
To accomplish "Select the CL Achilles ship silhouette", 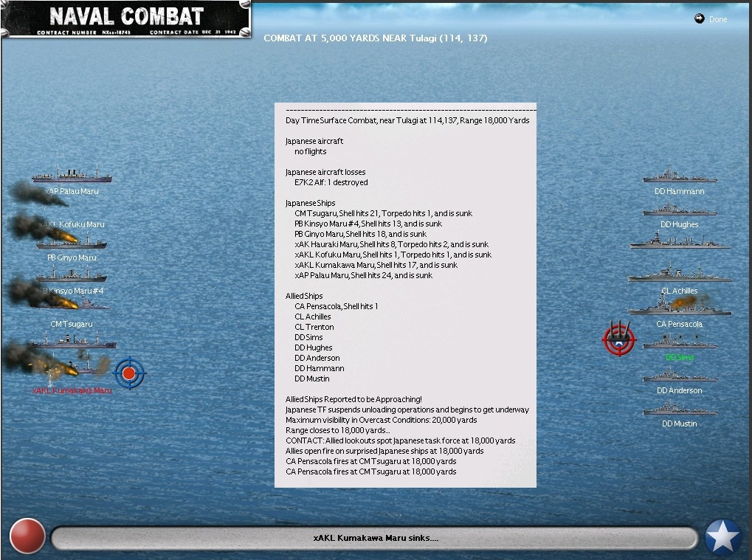I will click(680, 272).
